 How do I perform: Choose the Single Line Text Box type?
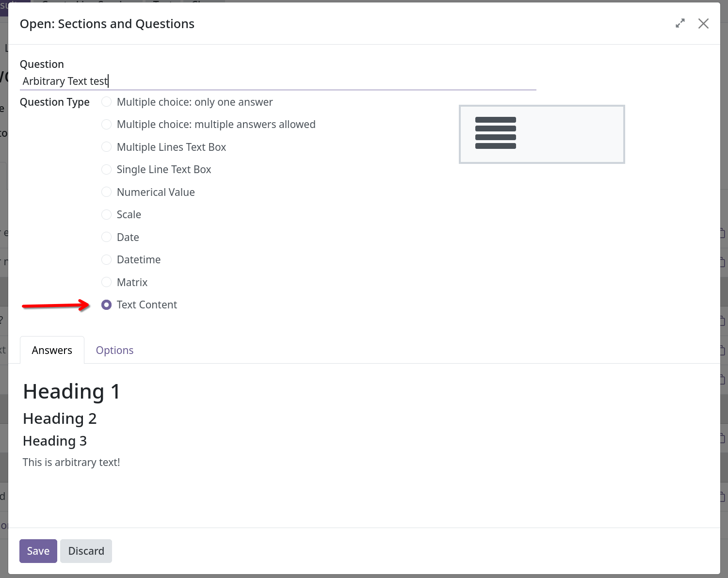pyautogui.click(x=106, y=169)
